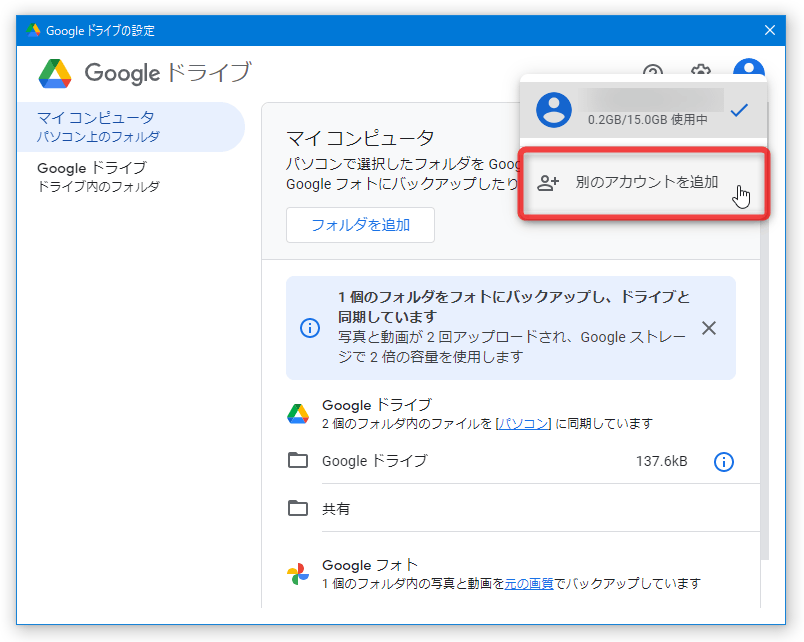Screen dimensions: 804x642
Task: Select the 共有 folder name
Action: click(x=336, y=509)
